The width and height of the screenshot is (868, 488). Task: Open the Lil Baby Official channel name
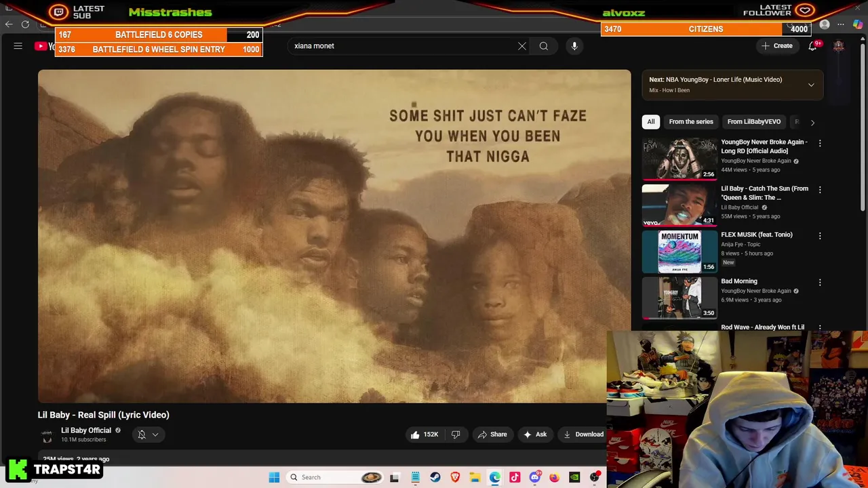click(x=86, y=430)
